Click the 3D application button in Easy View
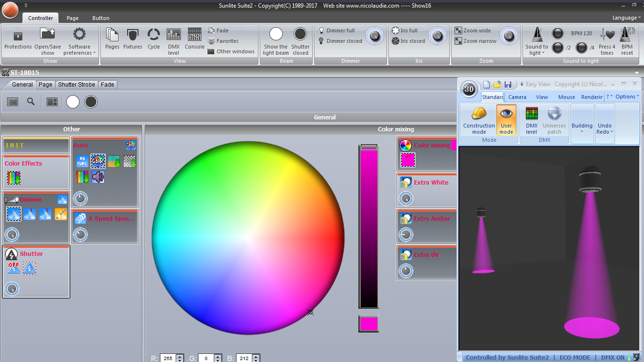The height and width of the screenshot is (362, 644). (469, 89)
